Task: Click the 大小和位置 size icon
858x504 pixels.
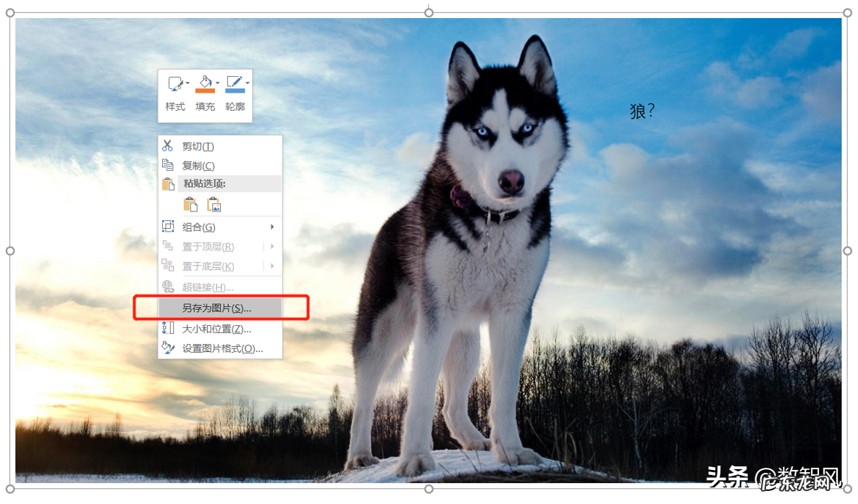Action: tap(167, 327)
